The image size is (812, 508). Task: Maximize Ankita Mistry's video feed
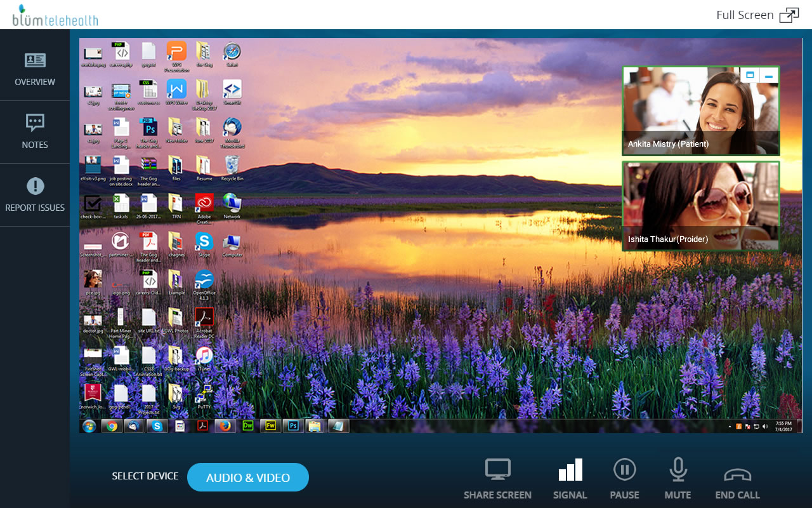click(x=751, y=74)
